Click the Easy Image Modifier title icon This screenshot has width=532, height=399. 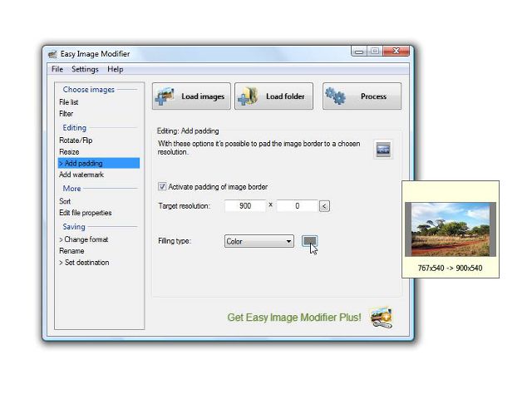point(52,54)
